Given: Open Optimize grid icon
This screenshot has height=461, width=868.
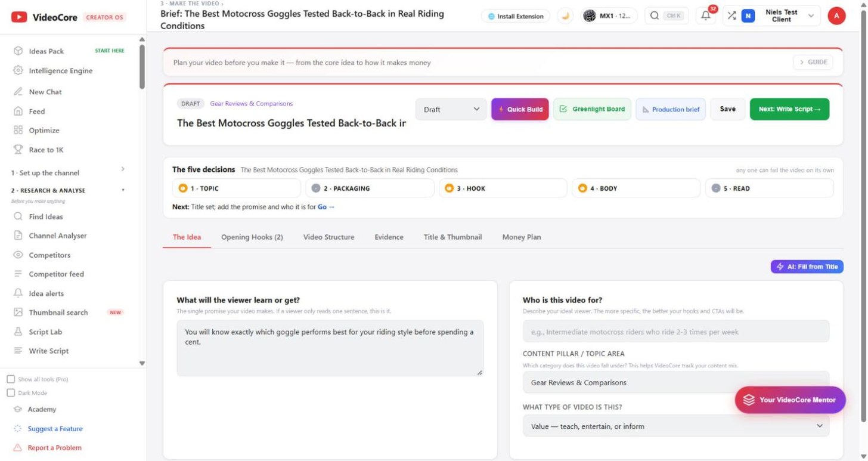Looking at the screenshot, I should coord(18,130).
